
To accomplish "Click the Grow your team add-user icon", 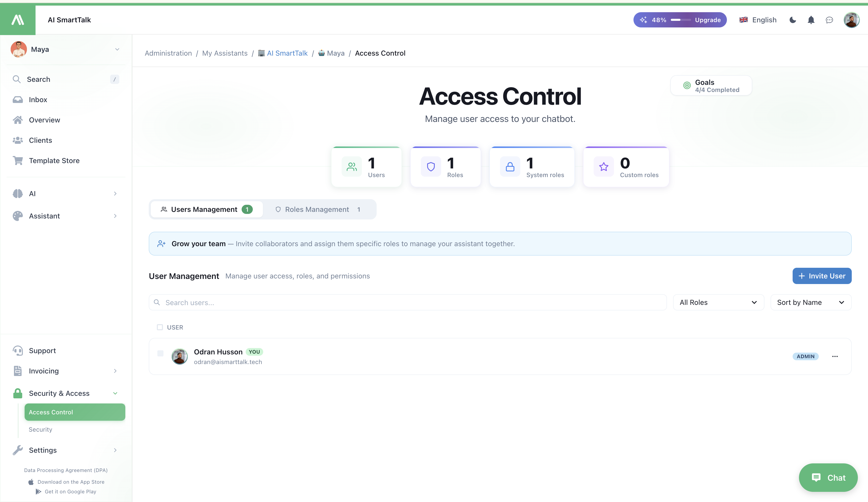I will coord(161,244).
